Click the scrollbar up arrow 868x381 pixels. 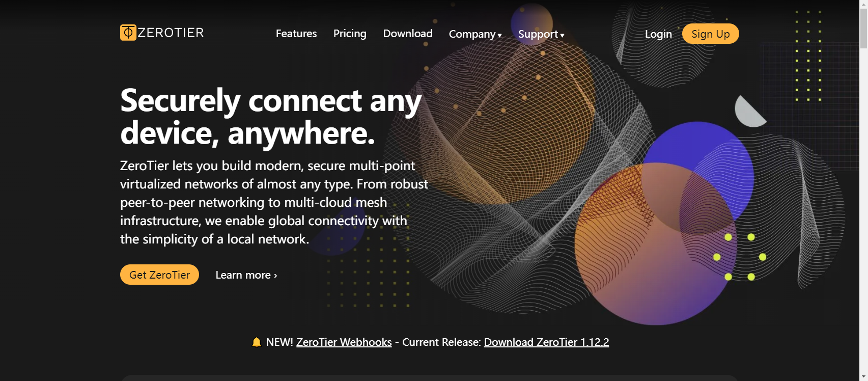point(863,4)
